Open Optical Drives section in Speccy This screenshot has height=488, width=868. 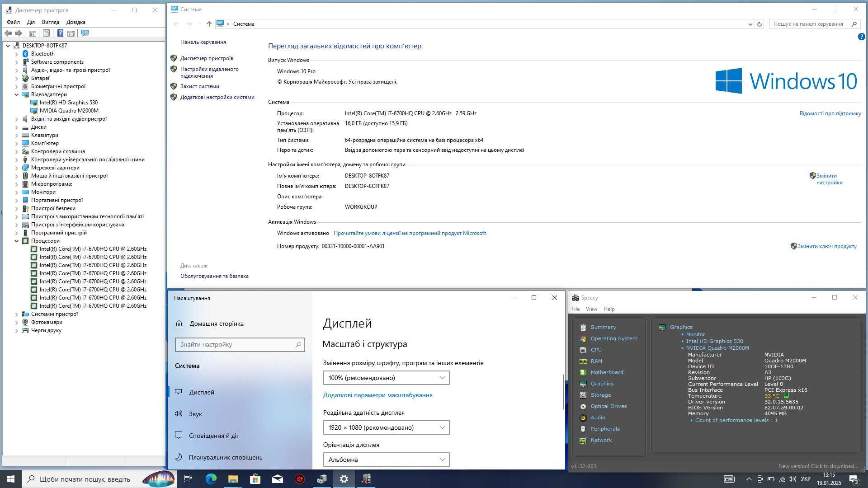609,406
